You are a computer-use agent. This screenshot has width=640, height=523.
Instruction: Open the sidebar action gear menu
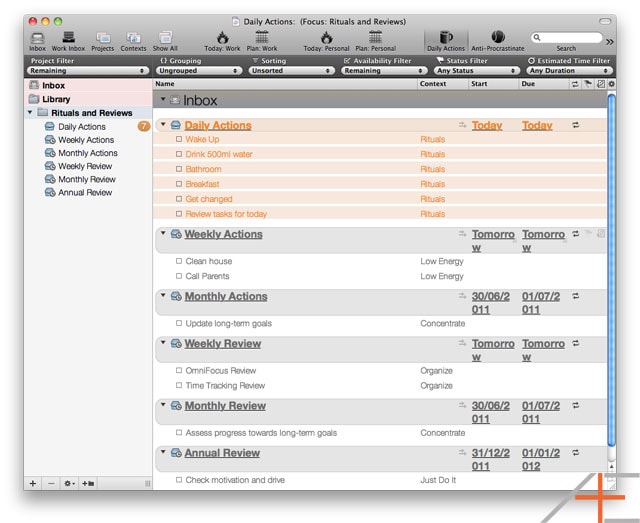pos(69,483)
